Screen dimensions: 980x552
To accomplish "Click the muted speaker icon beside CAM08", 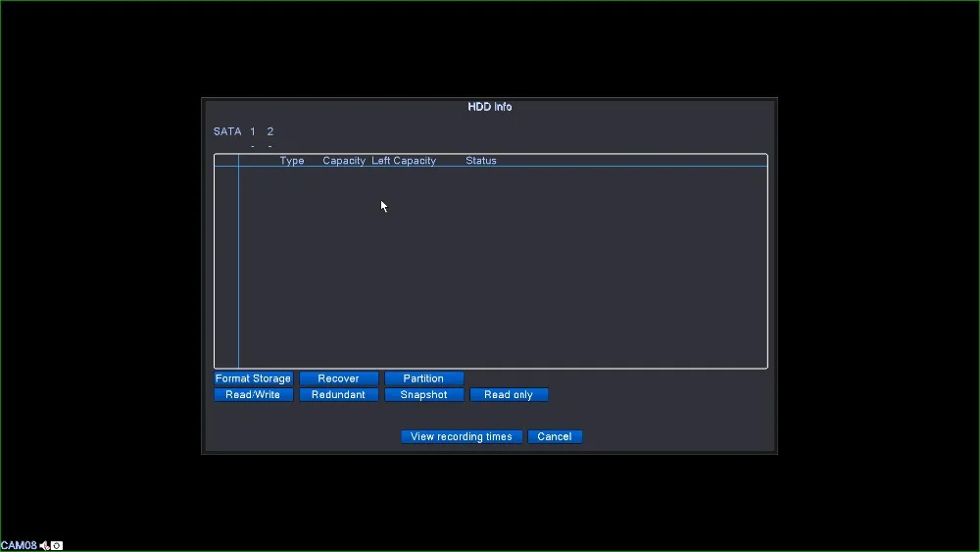I will 44,546.
